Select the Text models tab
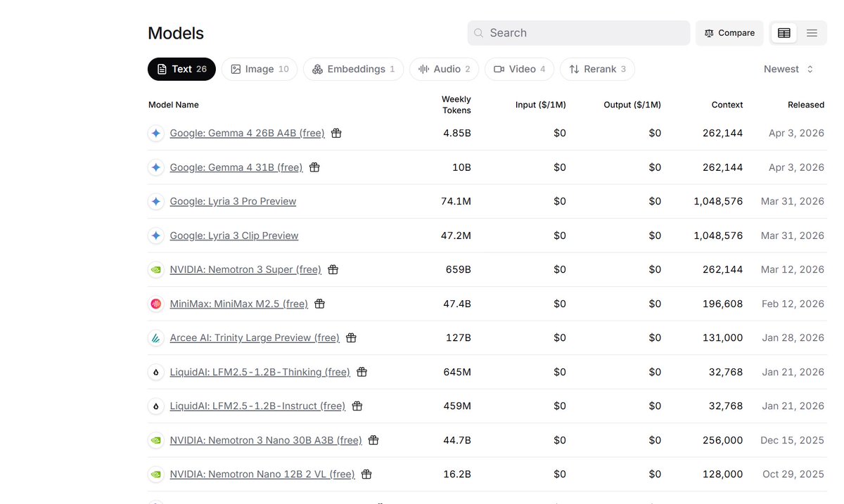The height and width of the screenshot is (504, 844). [181, 69]
